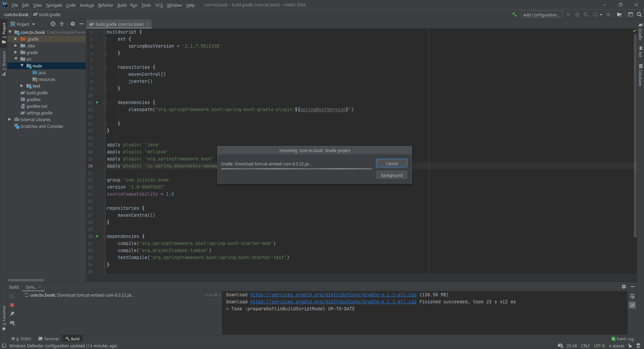Screen dimensions: 644x349
Task: Click Add Configuration button
Action: click(x=541, y=15)
